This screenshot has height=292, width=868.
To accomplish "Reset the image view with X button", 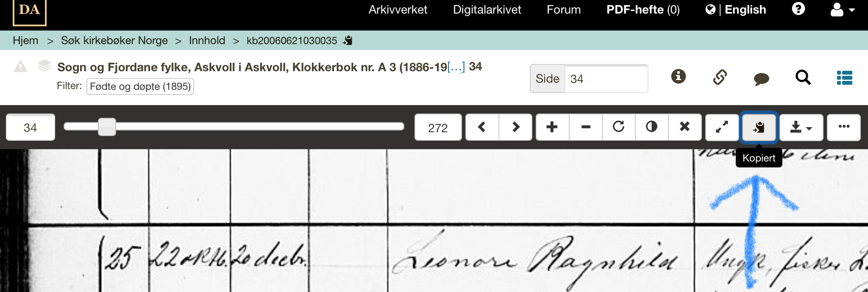I will pos(685,127).
